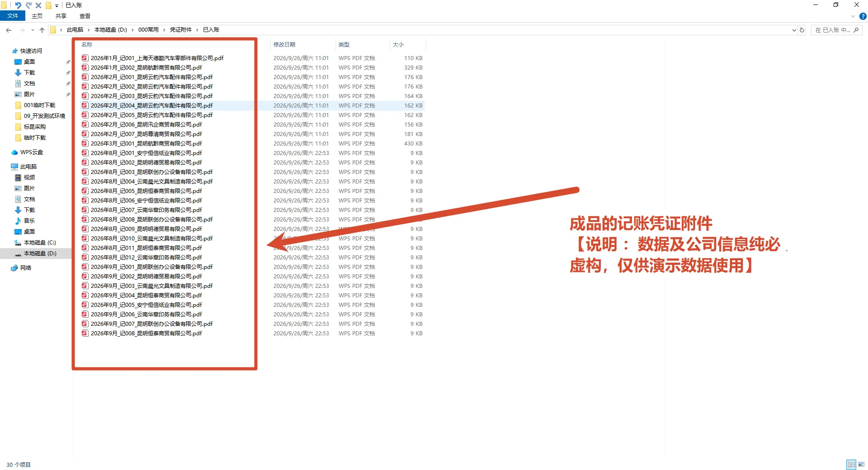The width and height of the screenshot is (868, 470).
Task: Click the Refresh button beside address bar
Action: [x=802, y=30]
